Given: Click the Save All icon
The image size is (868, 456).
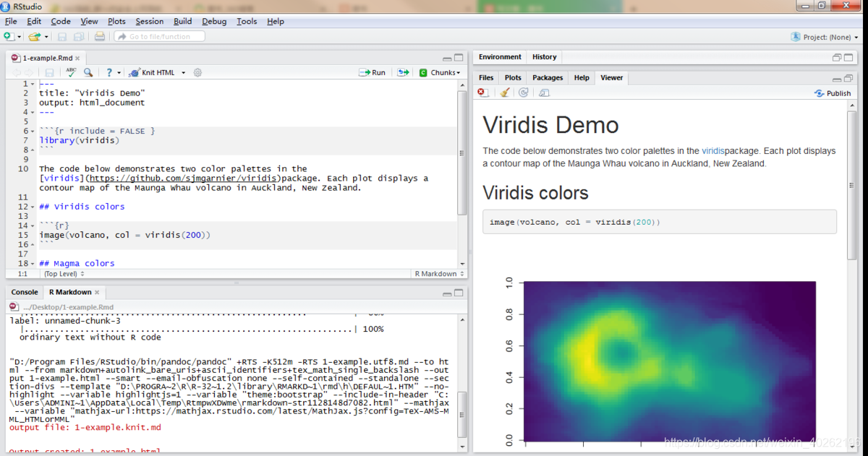Looking at the screenshot, I should coord(78,36).
